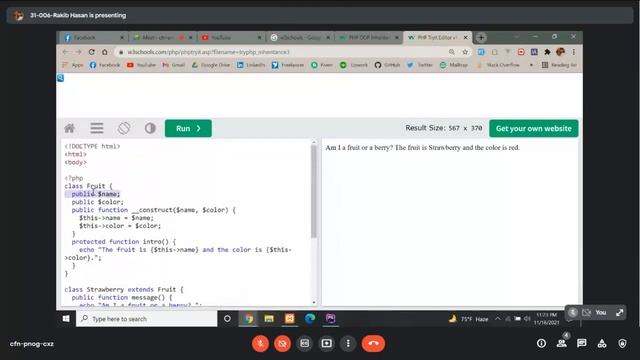
Task: Reload the page in the browser
Action: [x=91, y=52]
